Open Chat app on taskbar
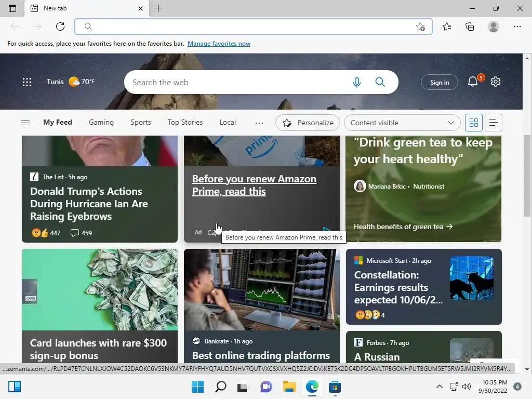 coord(266,387)
